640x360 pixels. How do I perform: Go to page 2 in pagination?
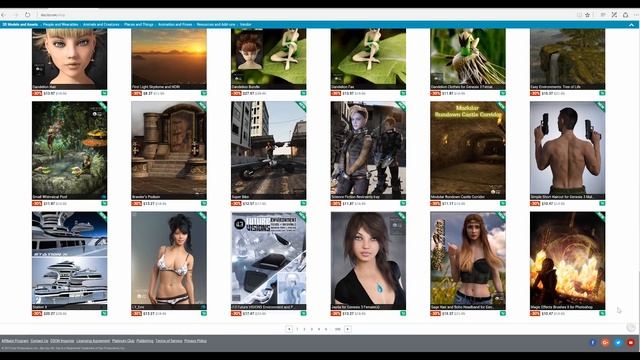click(x=304, y=329)
